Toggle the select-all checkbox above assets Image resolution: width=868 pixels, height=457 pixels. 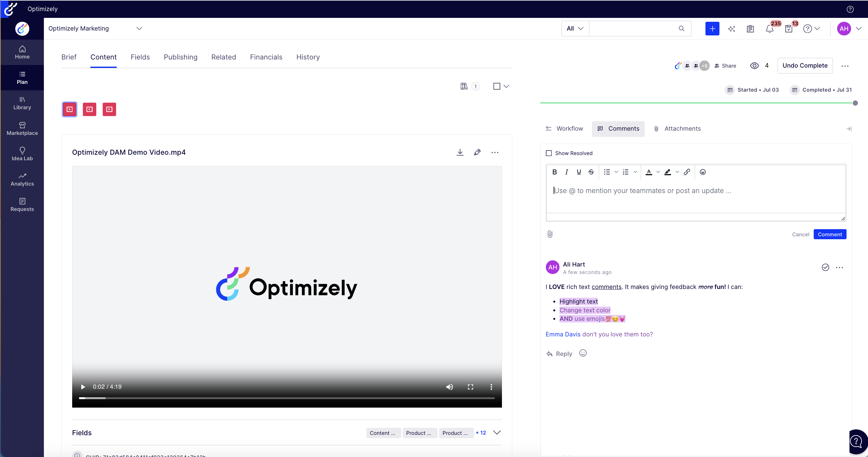(496, 86)
